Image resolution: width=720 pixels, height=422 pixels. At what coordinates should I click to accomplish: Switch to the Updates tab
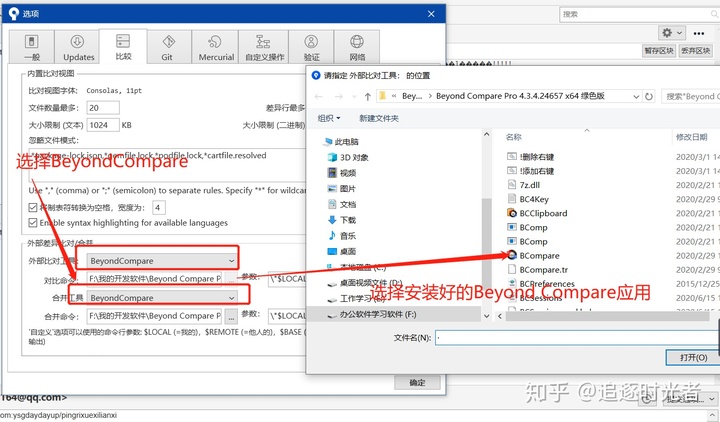77,47
